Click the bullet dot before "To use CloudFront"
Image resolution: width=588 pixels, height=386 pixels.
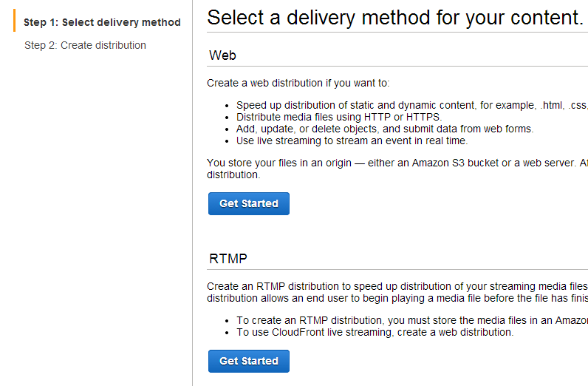[228, 332]
